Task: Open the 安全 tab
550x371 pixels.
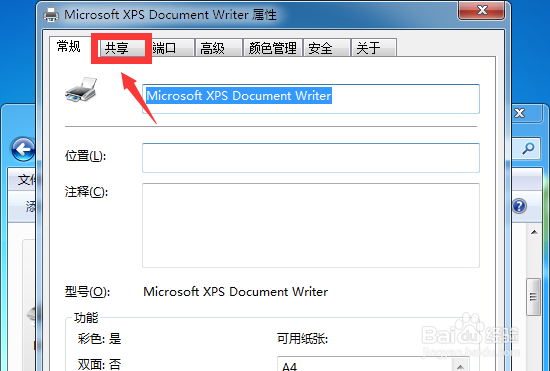Action: [327, 48]
